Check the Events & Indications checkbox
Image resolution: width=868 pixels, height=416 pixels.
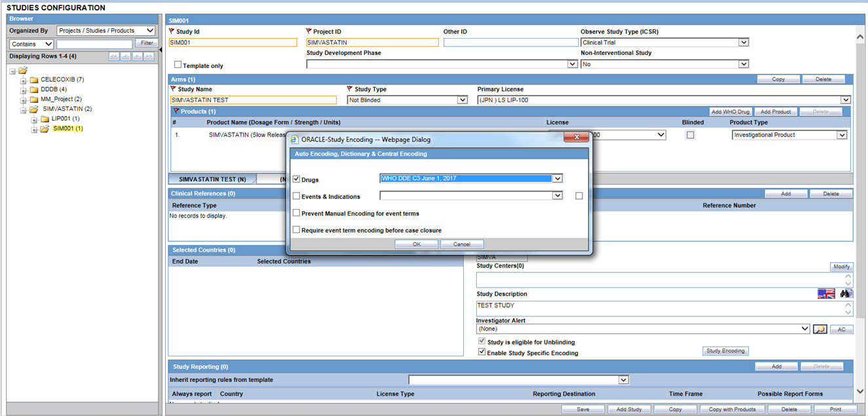[296, 196]
